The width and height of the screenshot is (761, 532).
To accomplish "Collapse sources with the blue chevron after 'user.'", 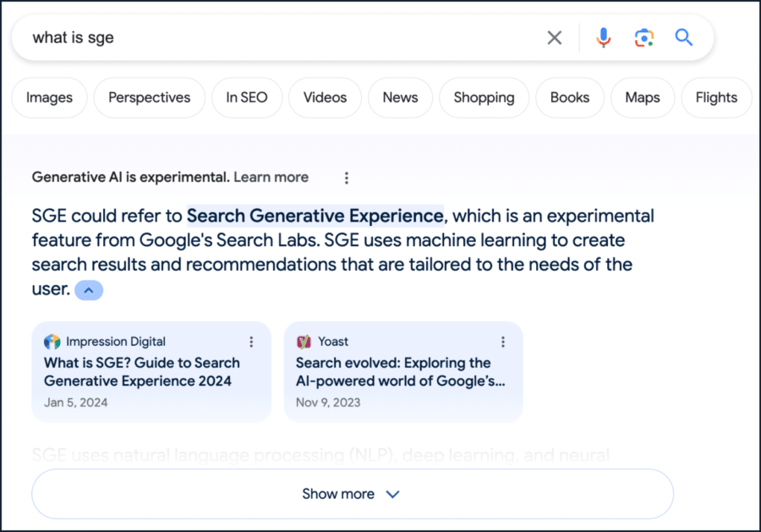I will 89,290.
